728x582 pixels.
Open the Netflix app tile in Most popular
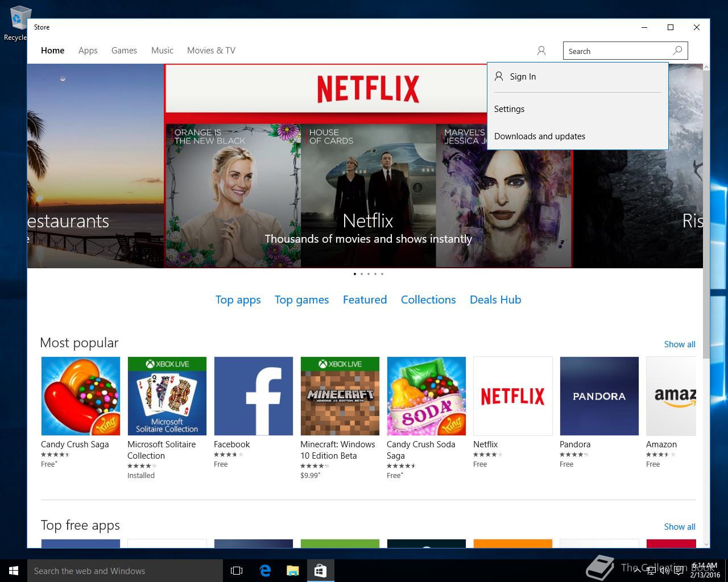[x=513, y=396]
